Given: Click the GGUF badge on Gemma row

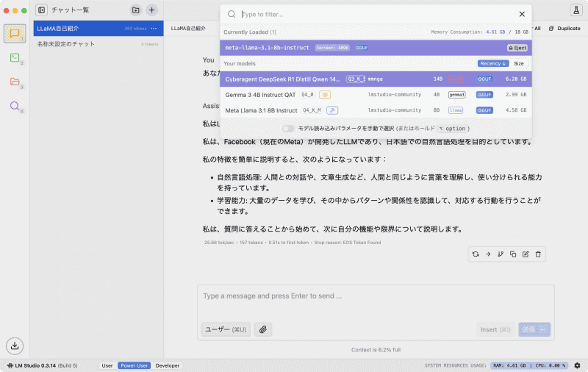Looking at the screenshot, I should click(484, 95).
